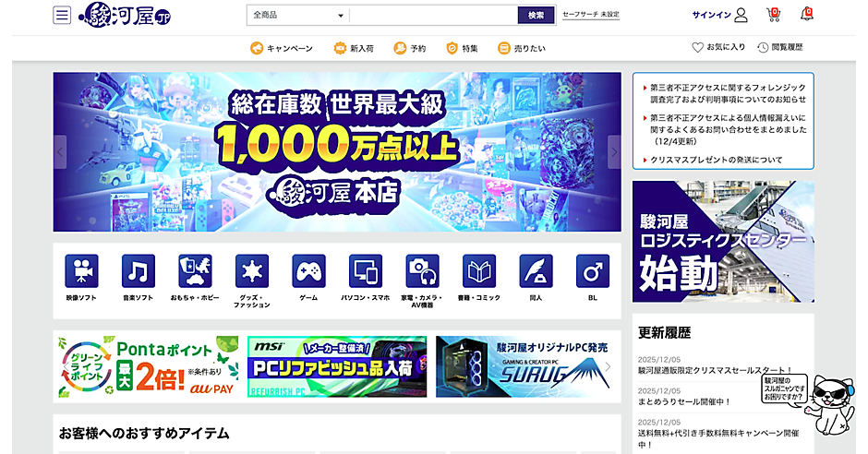The image size is (868, 454).
Task: Open the user account icon
Action: coord(741,15)
